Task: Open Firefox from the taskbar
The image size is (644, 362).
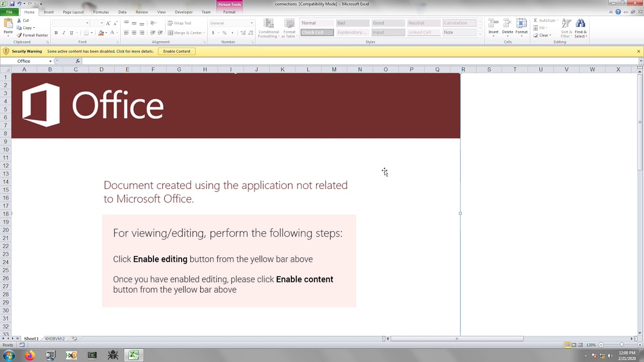Action: click(29, 355)
